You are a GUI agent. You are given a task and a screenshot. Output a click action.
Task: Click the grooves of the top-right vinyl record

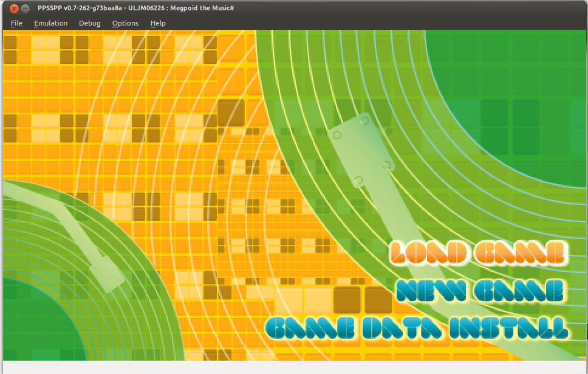(x=316, y=91)
